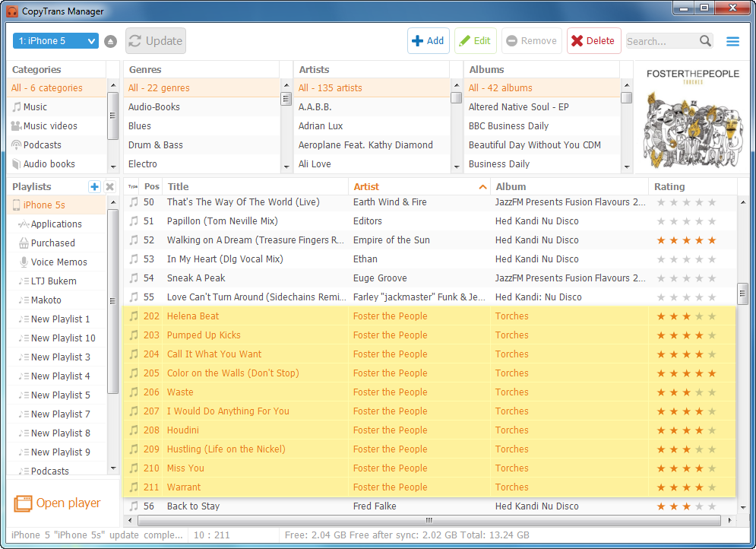Click music note icon for Pumped Up Kicks
The image size is (756, 549).
(134, 335)
